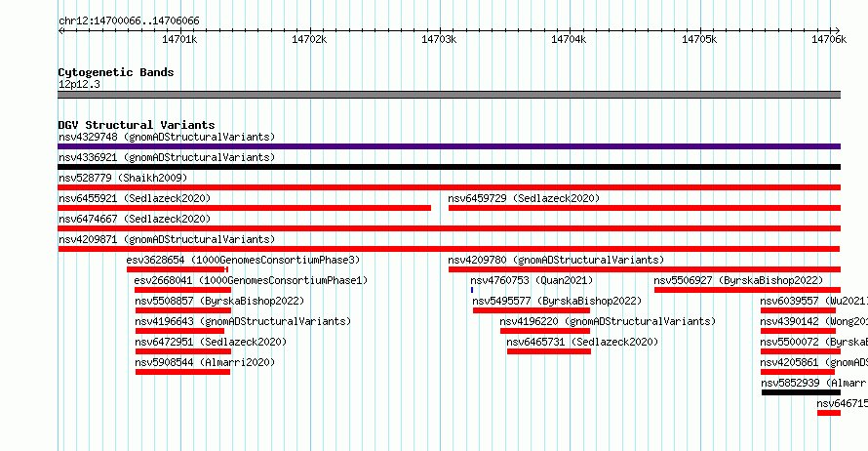
Task: Click the 14701k ruler tick label
Action: point(179,39)
